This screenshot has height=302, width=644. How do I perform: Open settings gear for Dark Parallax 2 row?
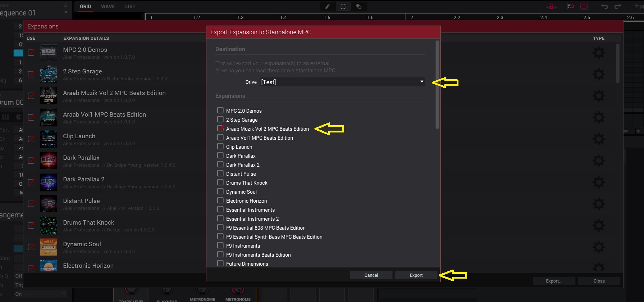599,182
